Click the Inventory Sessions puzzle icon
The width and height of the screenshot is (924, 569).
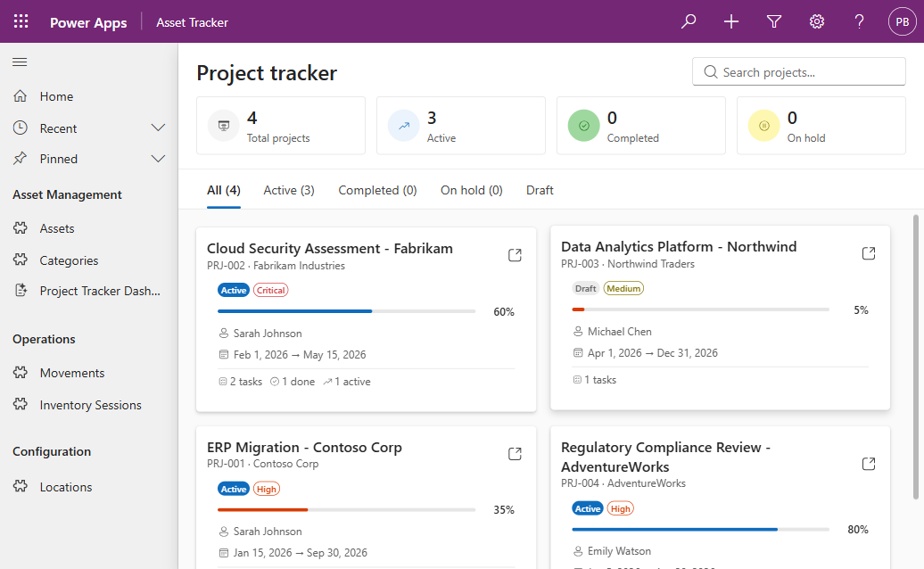[20, 404]
